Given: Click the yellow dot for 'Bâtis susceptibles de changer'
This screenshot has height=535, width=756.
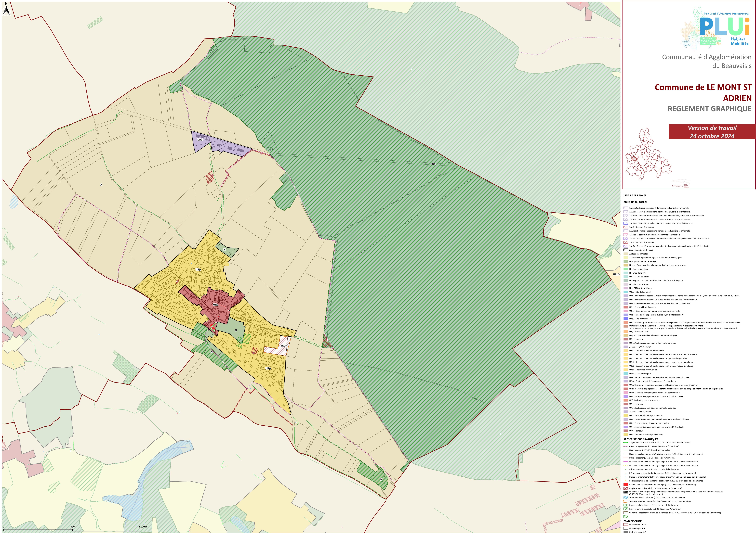Looking at the screenshot, I should click(626, 481).
